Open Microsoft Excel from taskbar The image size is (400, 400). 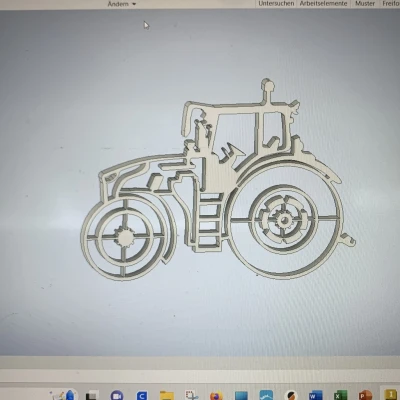point(340,395)
